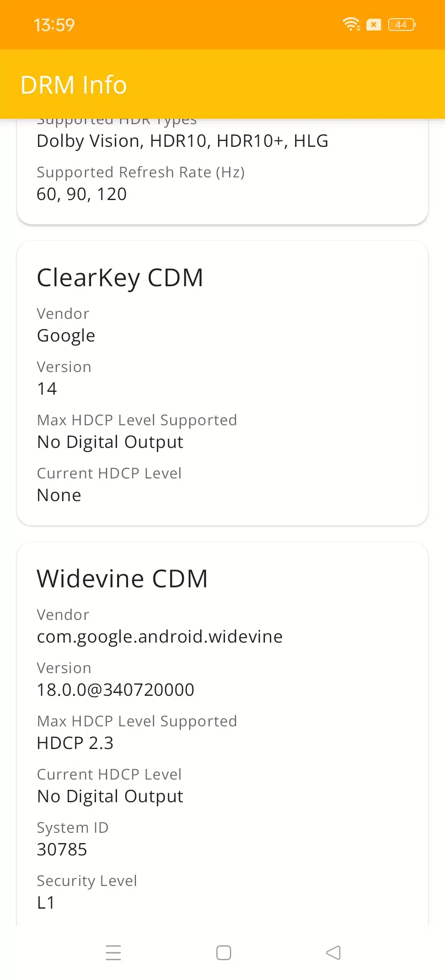This screenshot has width=445, height=980.
Task: Tap the System ID 30785 value
Action: click(62, 849)
